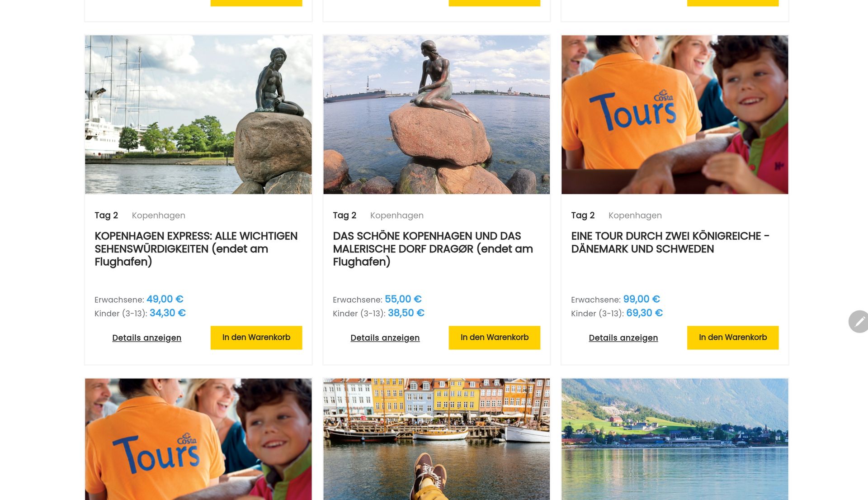Show details for Dragør village tour
The image size is (868, 500).
(385, 338)
